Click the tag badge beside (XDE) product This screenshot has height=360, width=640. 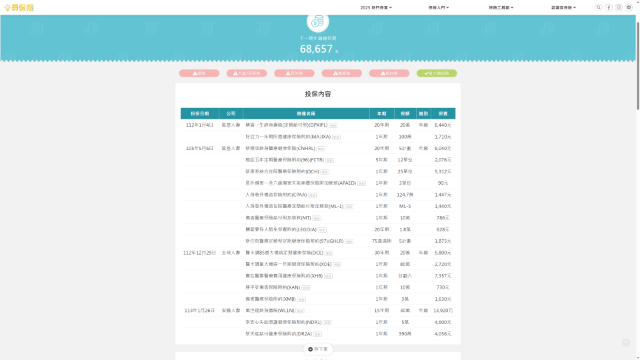(x=337, y=264)
